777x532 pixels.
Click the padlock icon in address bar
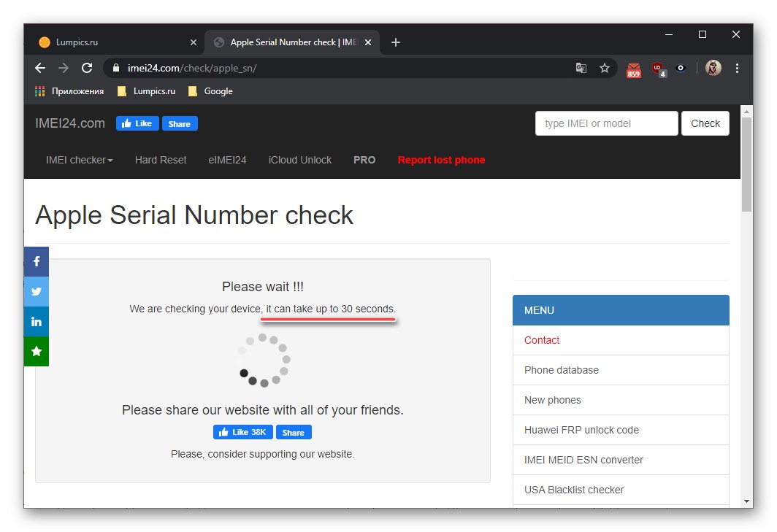[116, 68]
